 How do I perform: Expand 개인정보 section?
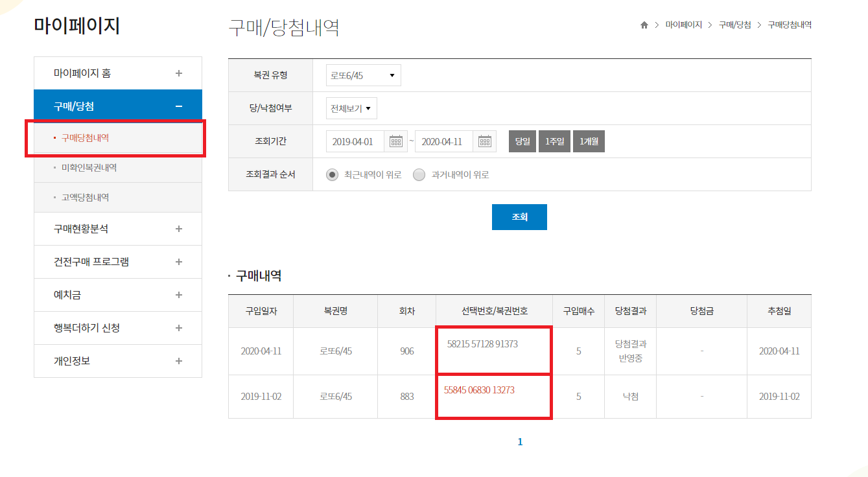118,361
